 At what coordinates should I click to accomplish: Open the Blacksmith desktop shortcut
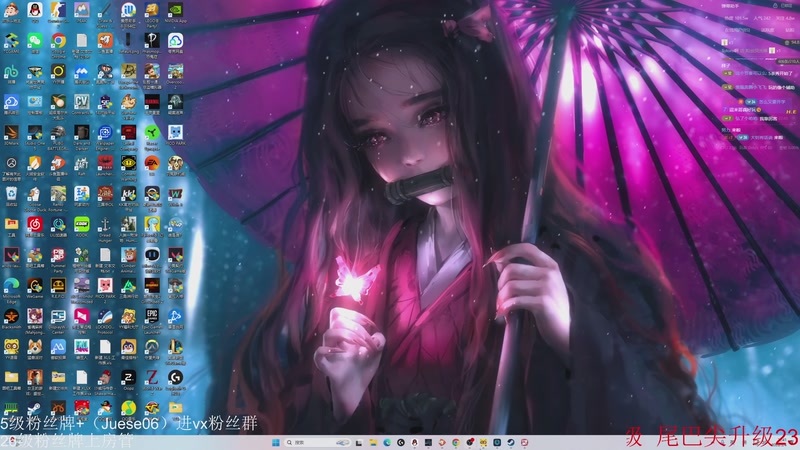pyautogui.click(x=11, y=316)
